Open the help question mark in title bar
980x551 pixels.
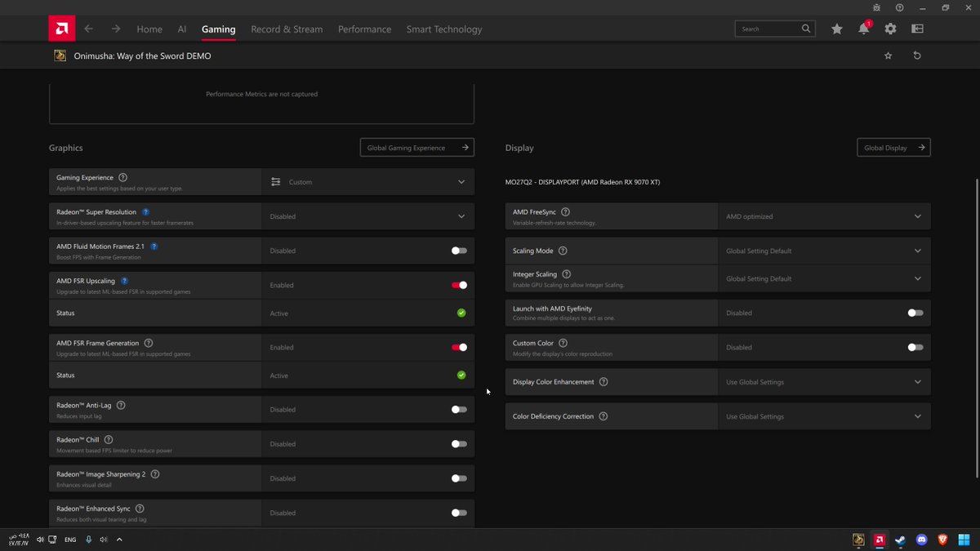click(x=899, y=7)
